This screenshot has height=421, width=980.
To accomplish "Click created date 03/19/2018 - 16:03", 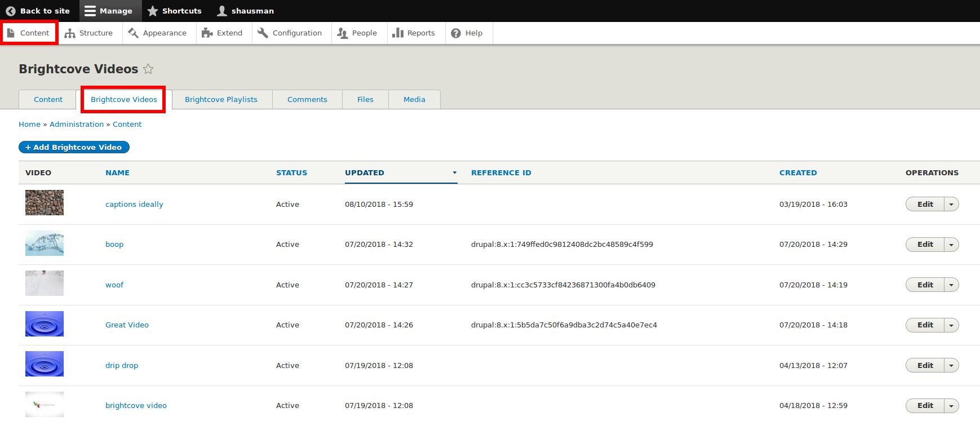I will (813, 204).
